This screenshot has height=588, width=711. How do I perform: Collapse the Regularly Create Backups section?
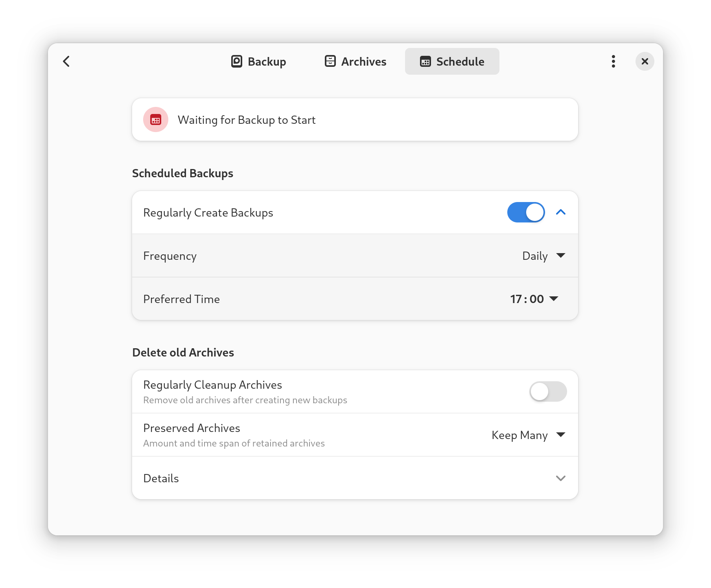560,213
